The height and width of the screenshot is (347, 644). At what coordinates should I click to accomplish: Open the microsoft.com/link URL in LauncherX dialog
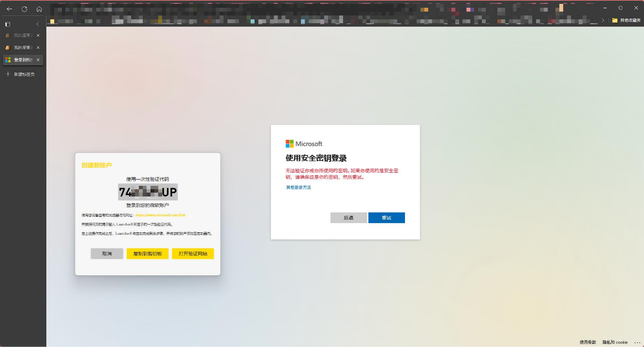tap(161, 215)
